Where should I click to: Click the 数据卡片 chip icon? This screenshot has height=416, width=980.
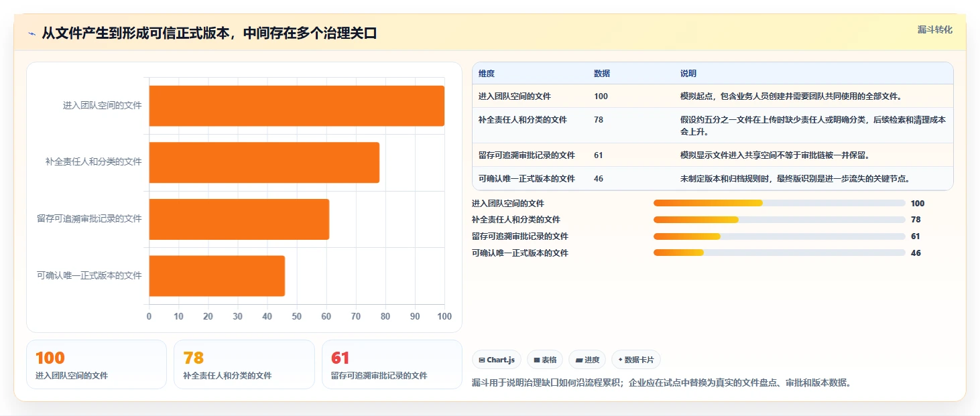pyautogui.click(x=620, y=360)
